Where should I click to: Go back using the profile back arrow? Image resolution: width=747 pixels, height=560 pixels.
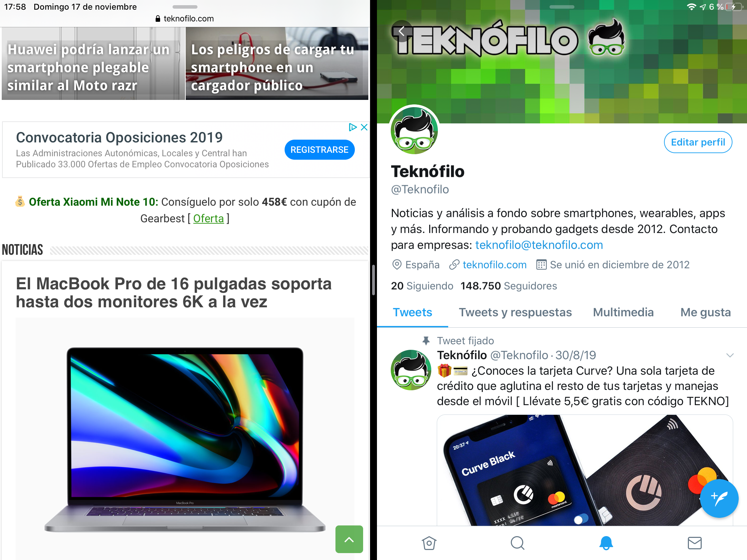(x=402, y=31)
